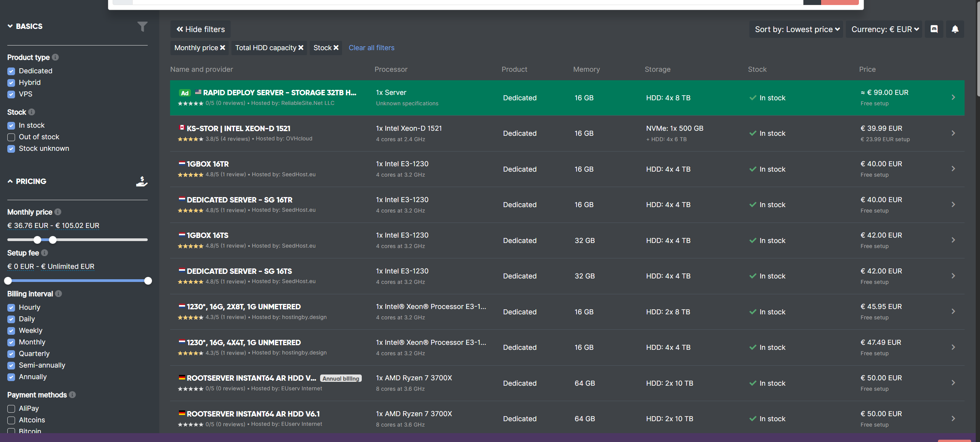Click the Annual billing badge
Image resolution: width=980 pixels, height=442 pixels.
point(341,378)
